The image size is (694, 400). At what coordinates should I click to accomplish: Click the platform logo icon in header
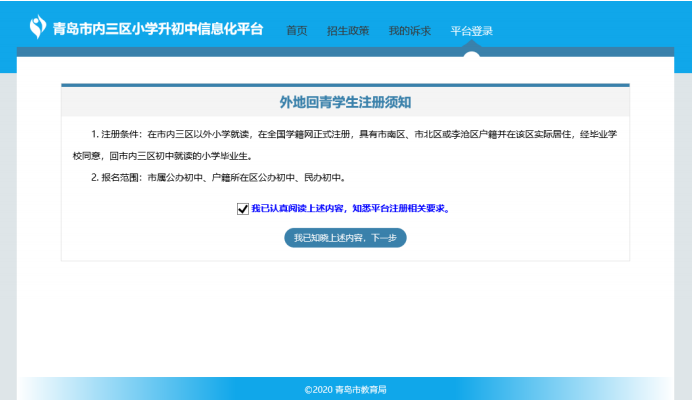click(x=38, y=27)
